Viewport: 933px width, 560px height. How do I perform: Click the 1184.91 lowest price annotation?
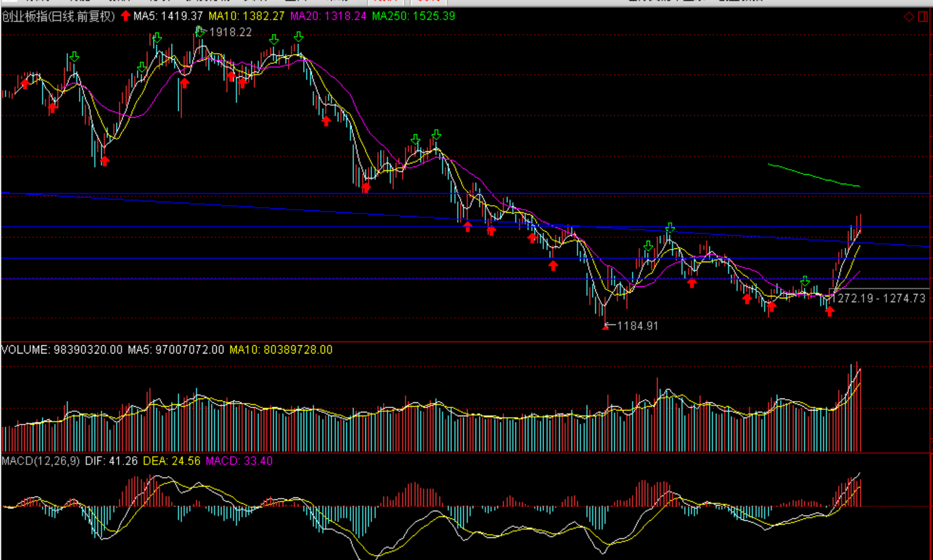(637, 326)
